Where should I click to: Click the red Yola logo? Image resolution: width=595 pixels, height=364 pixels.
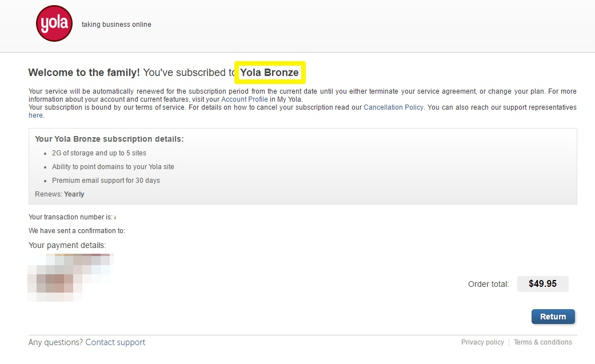click(x=54, y=23)
